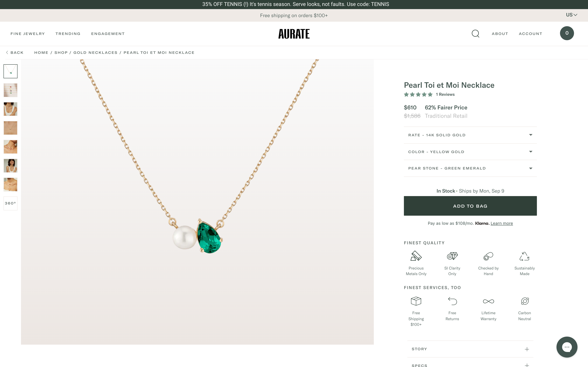Click the SI Clarity diamond icon
Screen dimensions: 588x367
[x=452, y=256]
